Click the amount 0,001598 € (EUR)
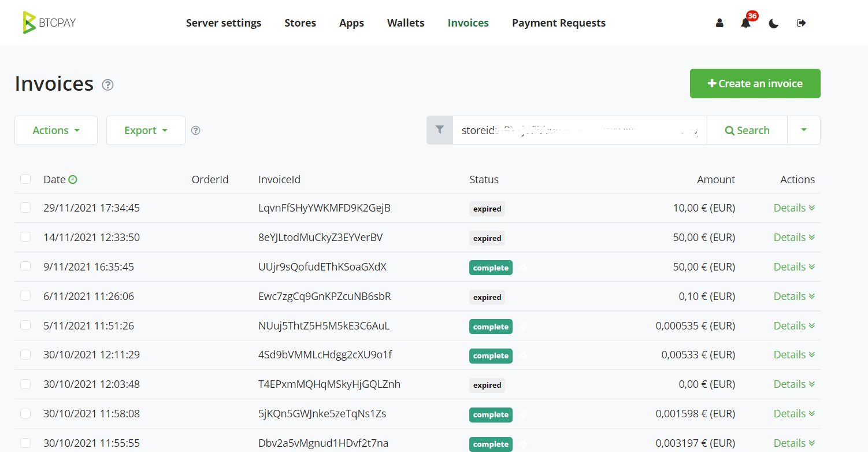868x452 pixels. point(696,413)
